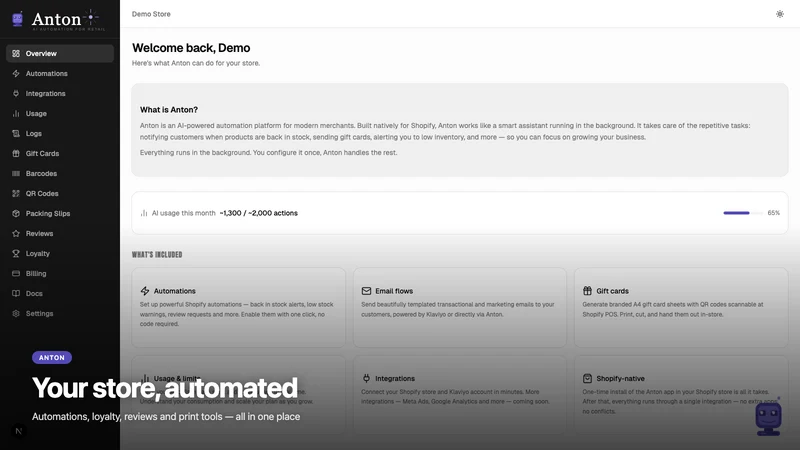Toggle the light/dark theme sun icon
This screenshot has height=450, width=800.
click(x=780, y=14)
